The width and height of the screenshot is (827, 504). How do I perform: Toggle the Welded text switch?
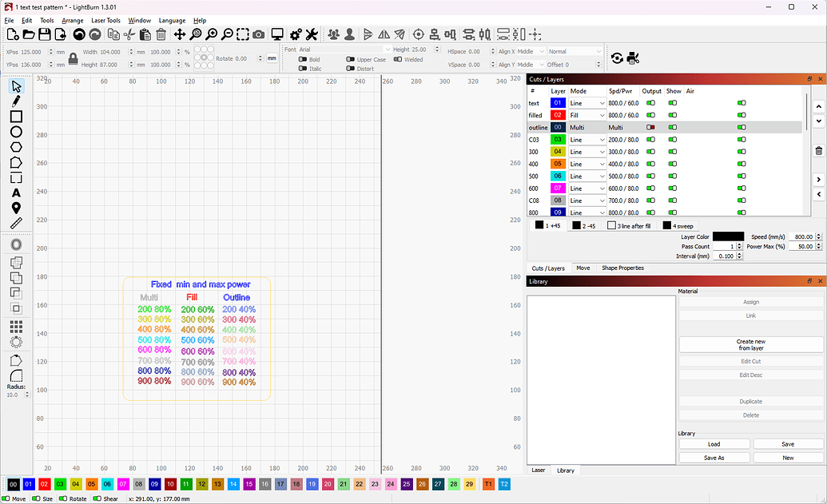[x=398, y=60]
